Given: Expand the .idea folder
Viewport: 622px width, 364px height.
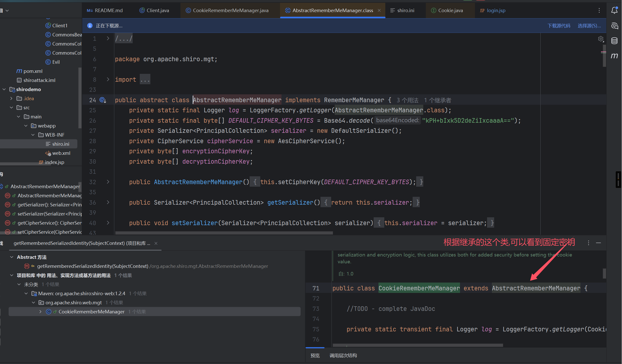Looking at the screenshot, I should pyautogui.click(x=11, y=98).
